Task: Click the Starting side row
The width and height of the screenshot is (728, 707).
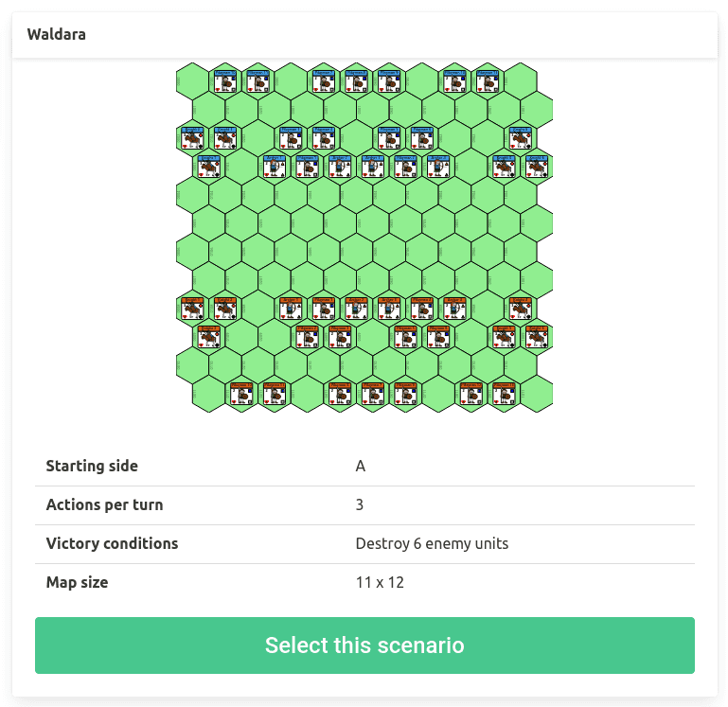Action: (364, 466)
